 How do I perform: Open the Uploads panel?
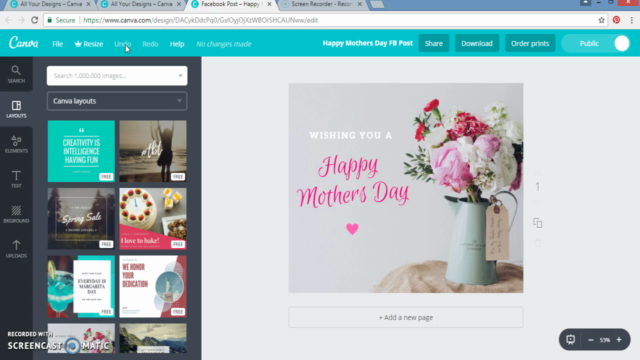[x=16, y=249]
